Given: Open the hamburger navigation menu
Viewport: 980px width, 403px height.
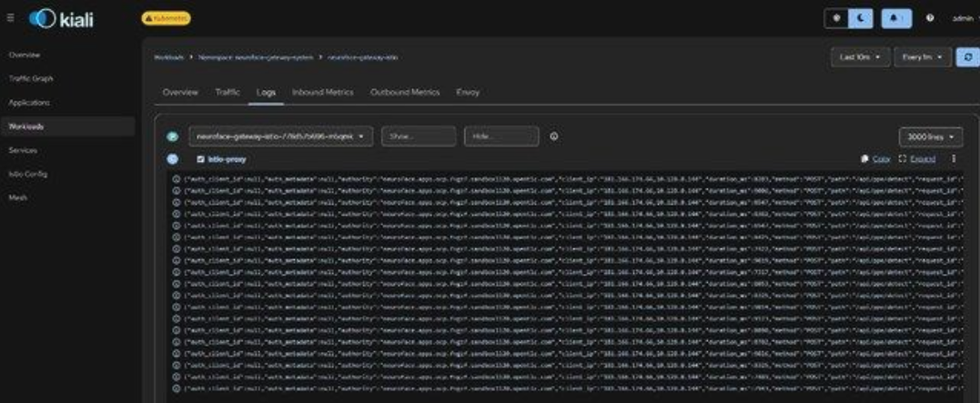Looking at the screenshot, I should pyautogui.click(x=10, y=18).
